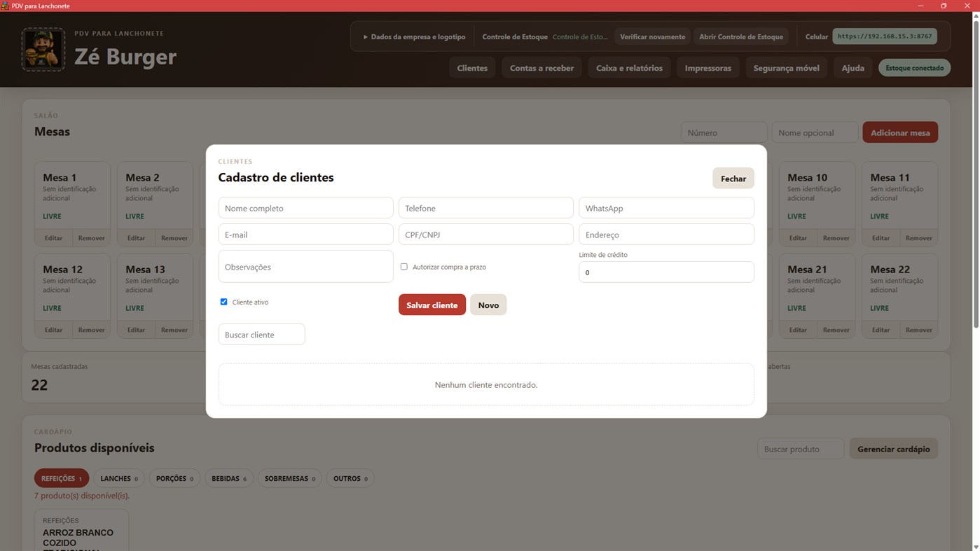Viewport: 980px width, 551px height.
Task: Click the Buscar cliente search box
Action: pos(261,335)
